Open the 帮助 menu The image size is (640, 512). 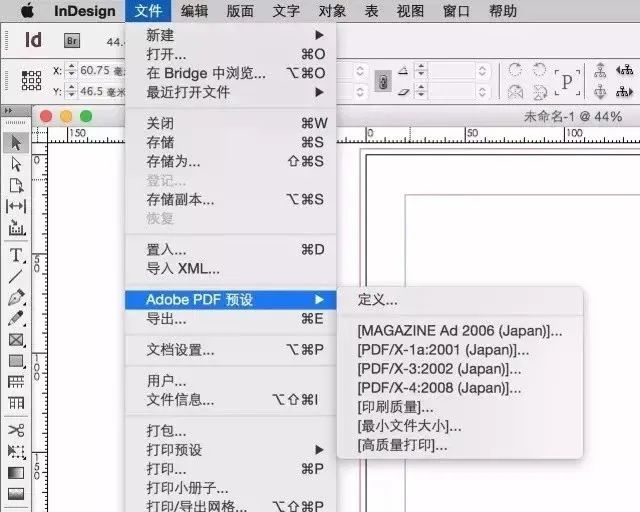[503, 11]
